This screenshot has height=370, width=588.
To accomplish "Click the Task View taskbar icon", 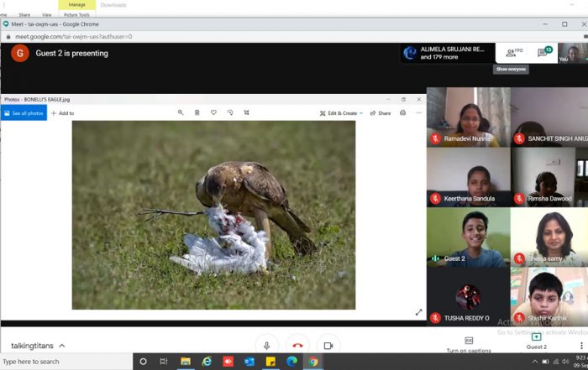I will point(164,362).
